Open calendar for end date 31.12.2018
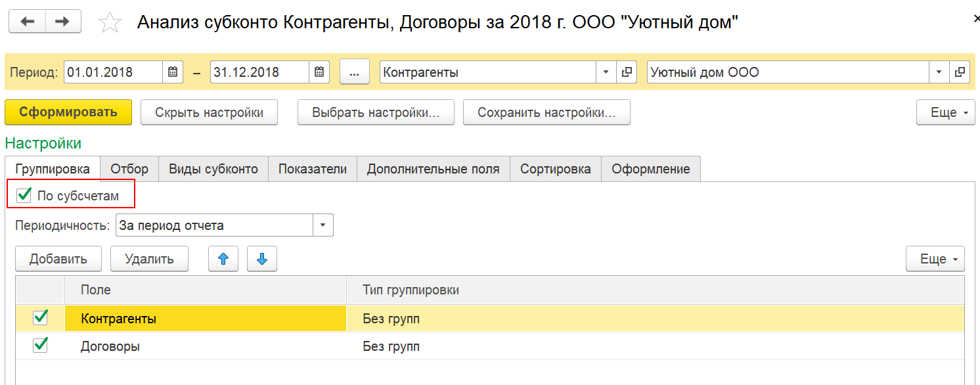Screen dimensions: 980x385 coord(319,72)
